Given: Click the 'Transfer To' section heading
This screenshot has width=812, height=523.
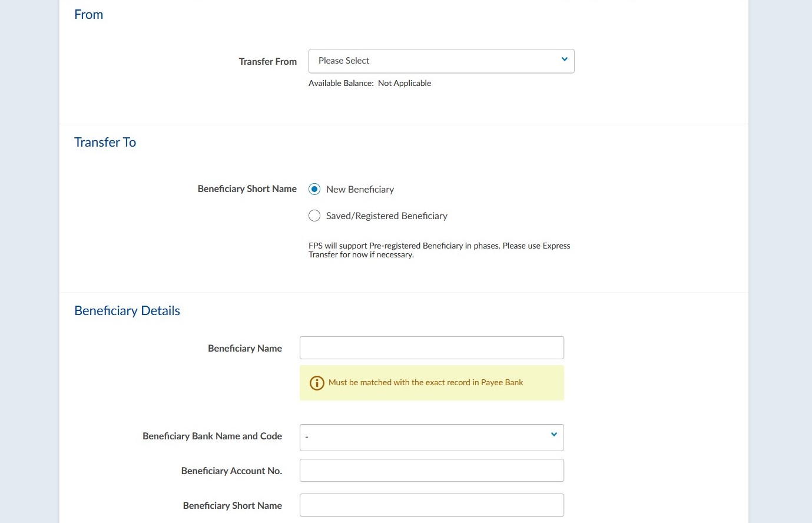Looking at the screenshot, I should click(x=105, y=143).
